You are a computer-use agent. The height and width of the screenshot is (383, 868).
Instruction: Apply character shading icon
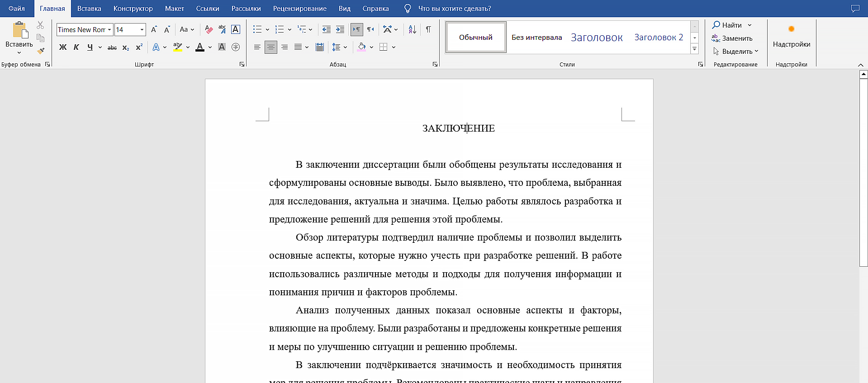[x=222, y=47]
